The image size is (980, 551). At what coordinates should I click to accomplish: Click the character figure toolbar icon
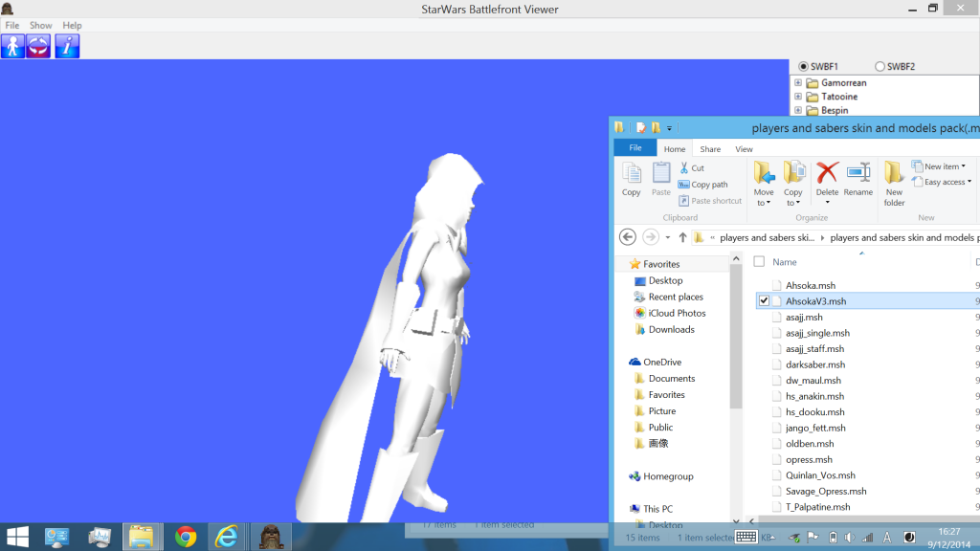click(x=12, y=46)
